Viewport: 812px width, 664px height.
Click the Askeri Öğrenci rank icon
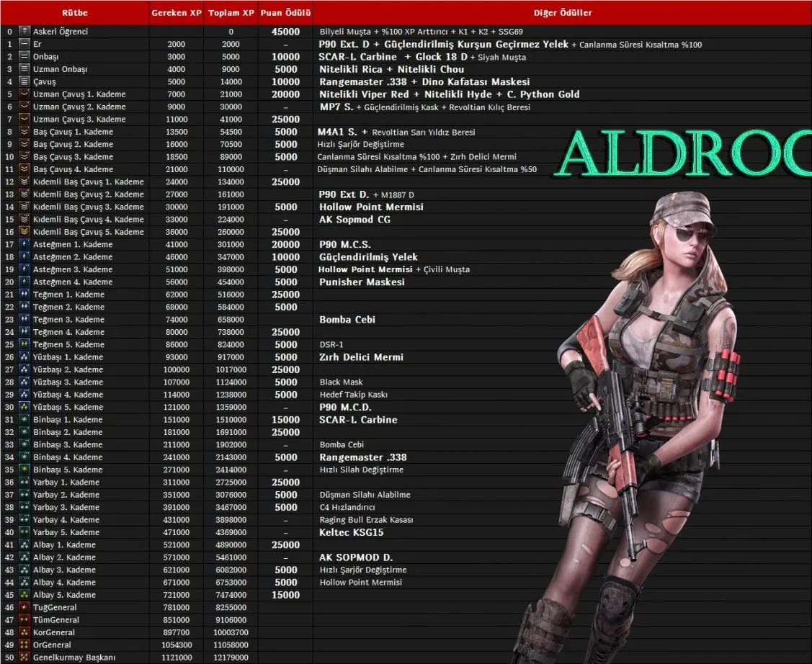(x=24, y=32)
